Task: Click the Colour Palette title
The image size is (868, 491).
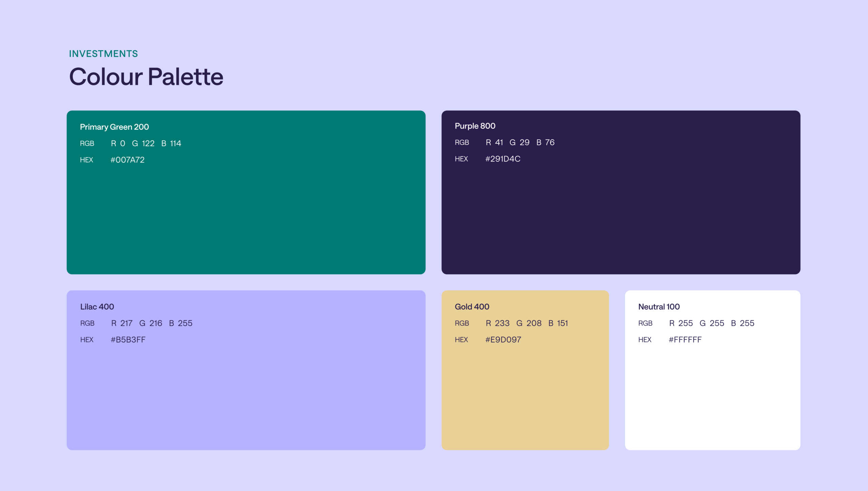Action: tap(146, 77)
